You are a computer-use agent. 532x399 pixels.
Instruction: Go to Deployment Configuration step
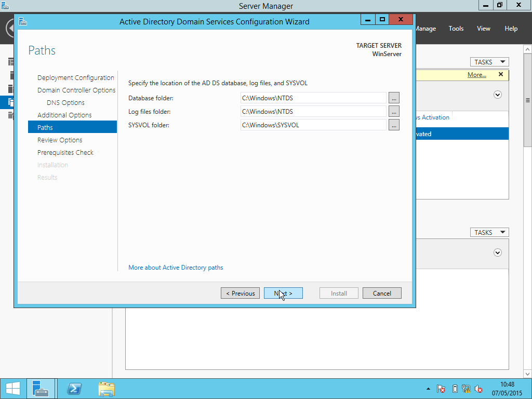(x=76, y=78)
